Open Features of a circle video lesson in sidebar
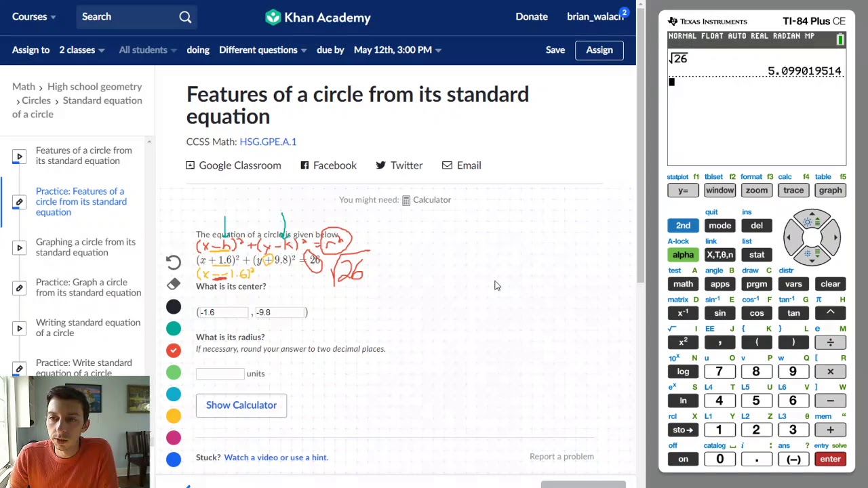Viewport: 868px width, 488px height. [84, 156]
